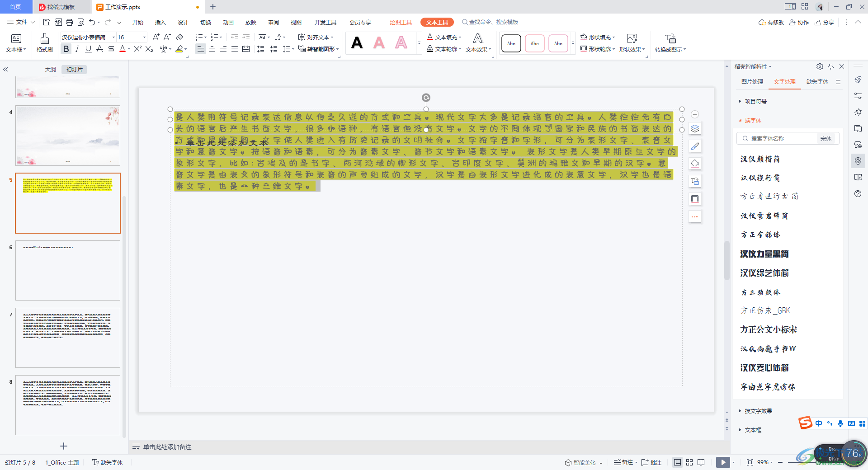Viewport: 868px width, 470px height.
Task: Click the shape fill bucket icon beside slide
Action: click(695, 164)
